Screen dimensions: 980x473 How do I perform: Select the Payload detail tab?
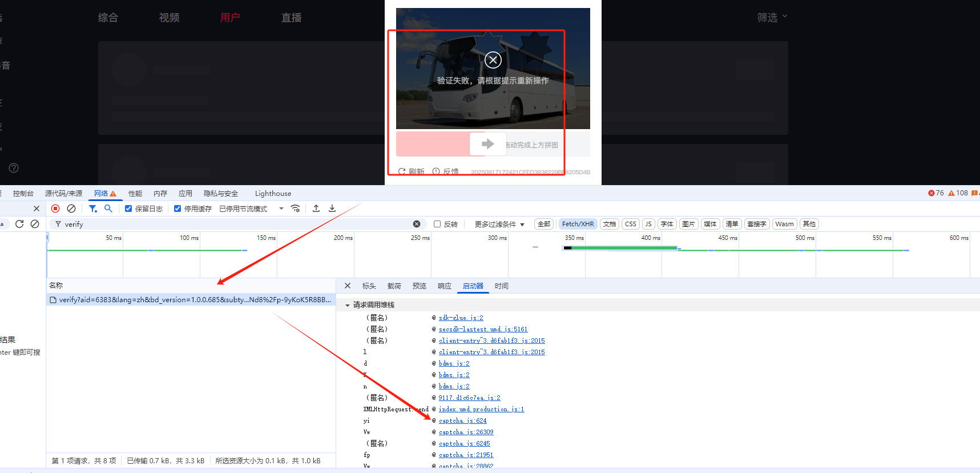[394, 286]
